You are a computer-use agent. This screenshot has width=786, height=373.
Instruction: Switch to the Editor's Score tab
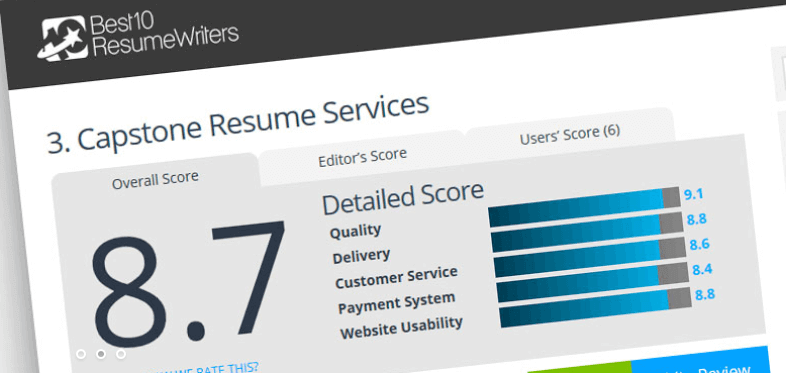pos(362,157)
